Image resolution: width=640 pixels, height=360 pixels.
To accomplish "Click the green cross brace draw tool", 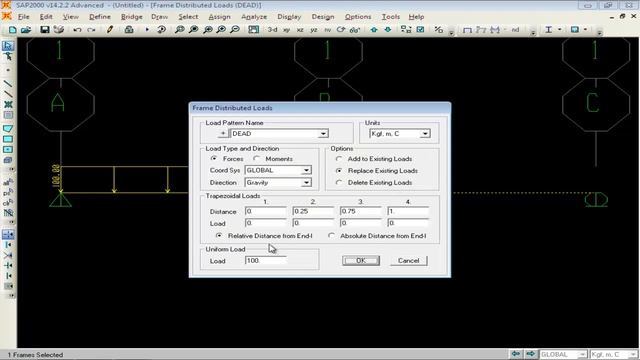I will (x=8, y=105).
